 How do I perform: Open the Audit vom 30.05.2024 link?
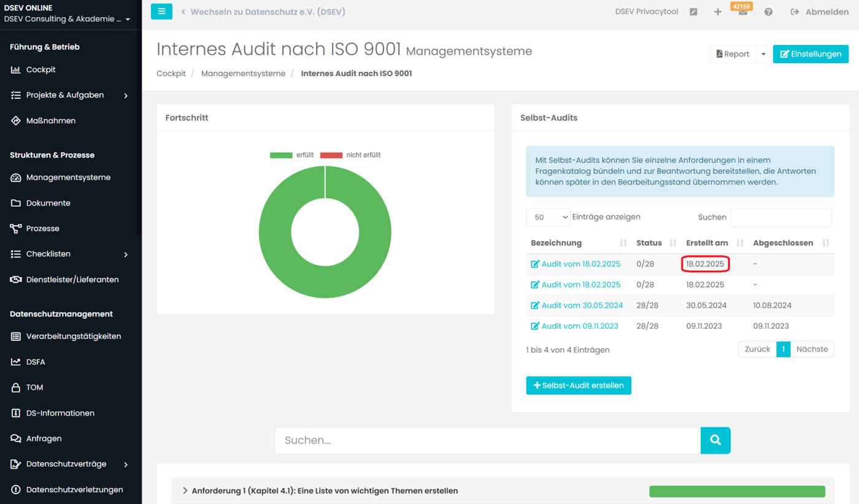pyautogui.click(x=582, y=305)
